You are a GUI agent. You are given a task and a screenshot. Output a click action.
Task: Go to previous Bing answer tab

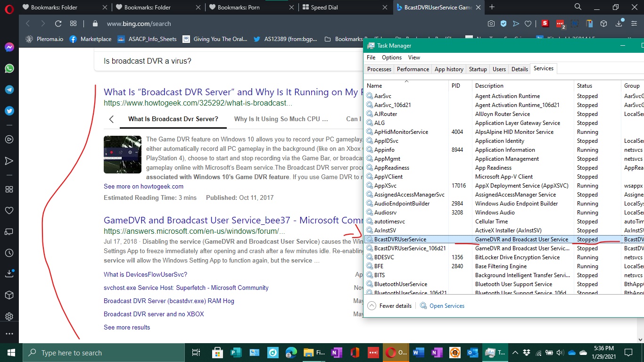tap(112, 119)
